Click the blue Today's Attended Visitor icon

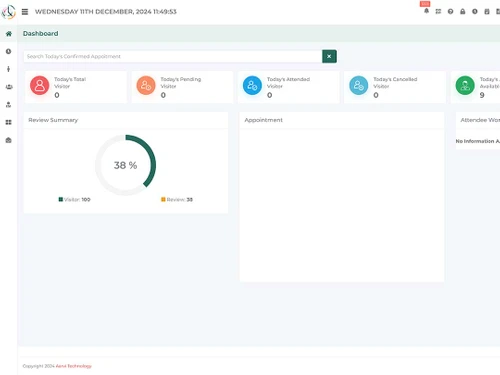252,85
